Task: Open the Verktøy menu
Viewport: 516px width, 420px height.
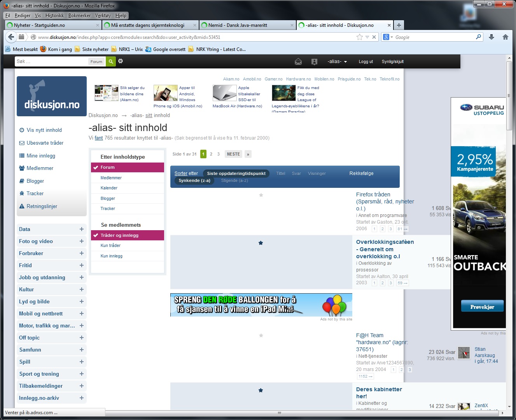Action: [x=103, y=16]
